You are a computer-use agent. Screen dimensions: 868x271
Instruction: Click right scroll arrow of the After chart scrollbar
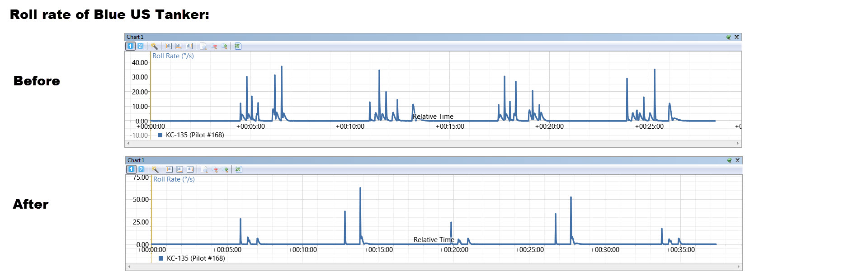pos(739,267)
